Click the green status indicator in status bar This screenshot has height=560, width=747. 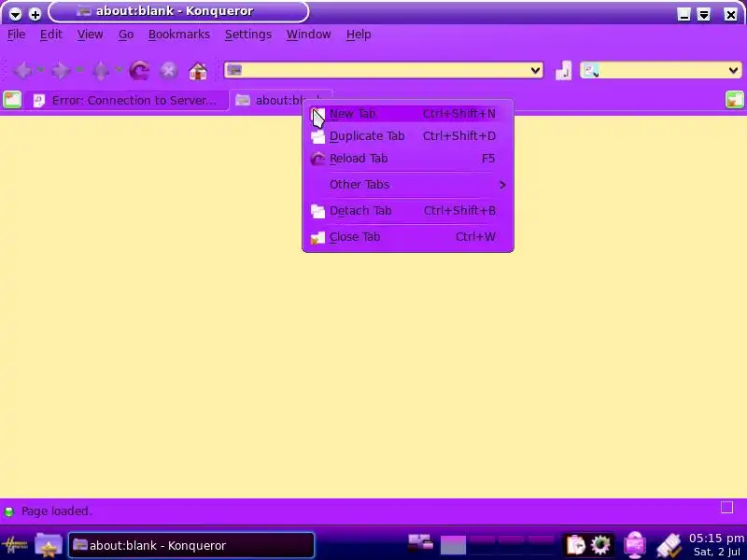click(x=9, y=511)
